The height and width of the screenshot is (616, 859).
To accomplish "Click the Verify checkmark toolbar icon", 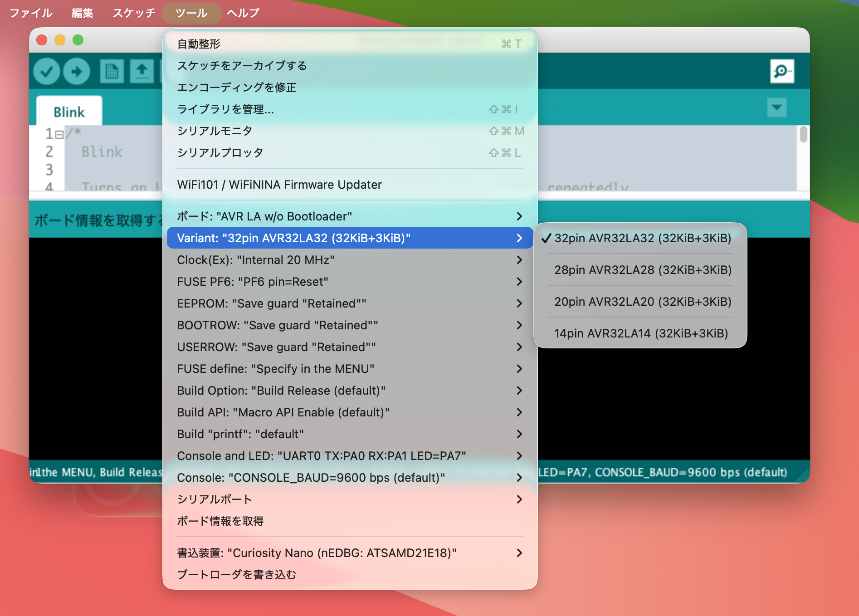I will [x=47, y=71].
